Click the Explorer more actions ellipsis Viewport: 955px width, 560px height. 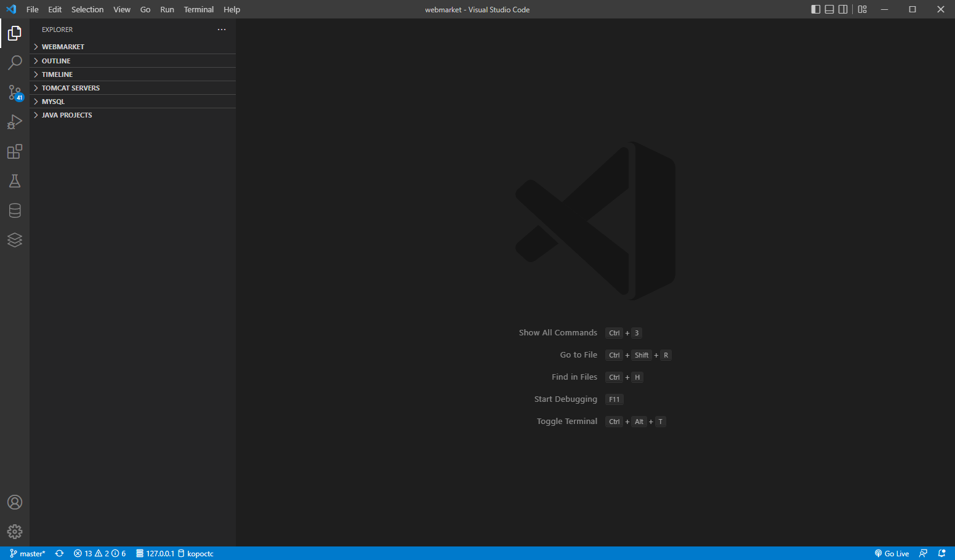click(222, 30)
